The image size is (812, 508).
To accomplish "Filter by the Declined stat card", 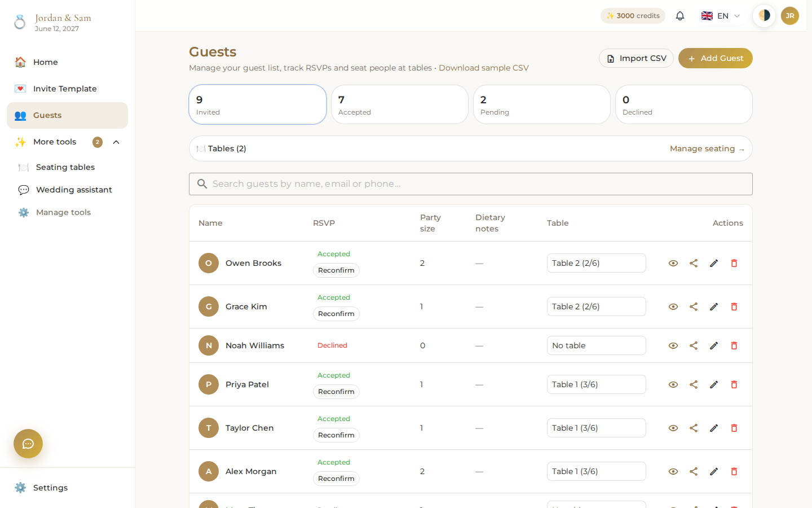I will pos(684,104).
